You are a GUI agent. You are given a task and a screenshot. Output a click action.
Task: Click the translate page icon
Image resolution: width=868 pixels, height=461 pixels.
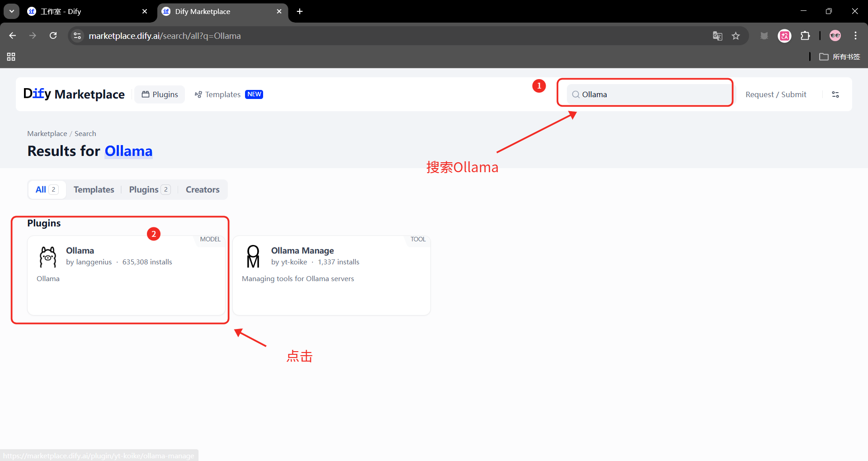pyautogui.click(x=717, y=36)
